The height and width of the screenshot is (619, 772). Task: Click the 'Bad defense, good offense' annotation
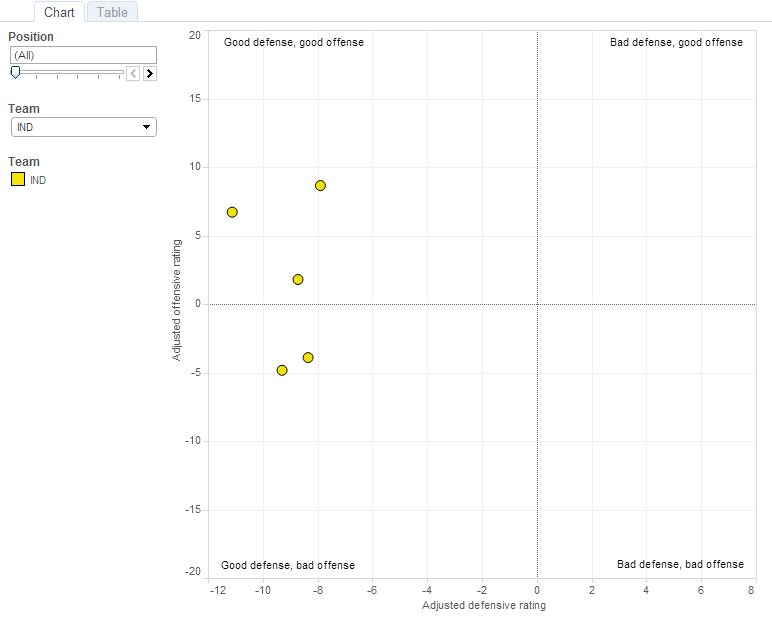coord(676,43)
